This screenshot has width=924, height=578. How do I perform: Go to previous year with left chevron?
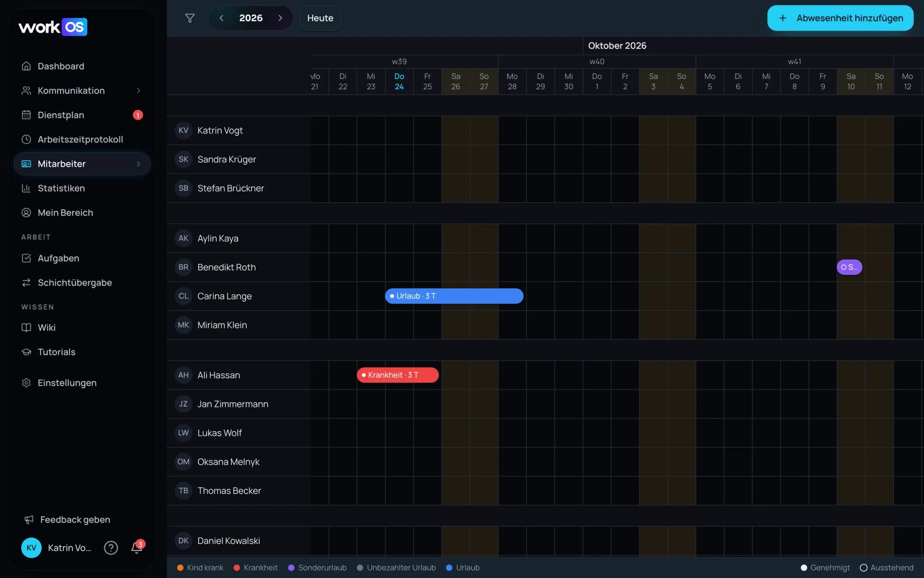[x=221, y=18]
